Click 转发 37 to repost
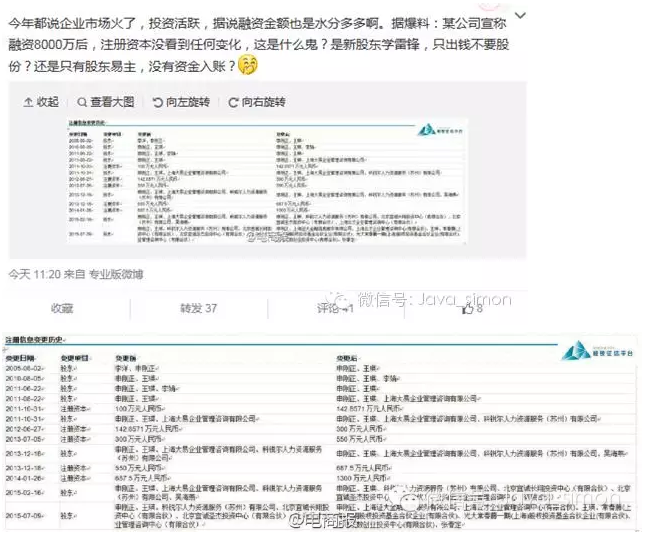 click(x=198, y=308)
